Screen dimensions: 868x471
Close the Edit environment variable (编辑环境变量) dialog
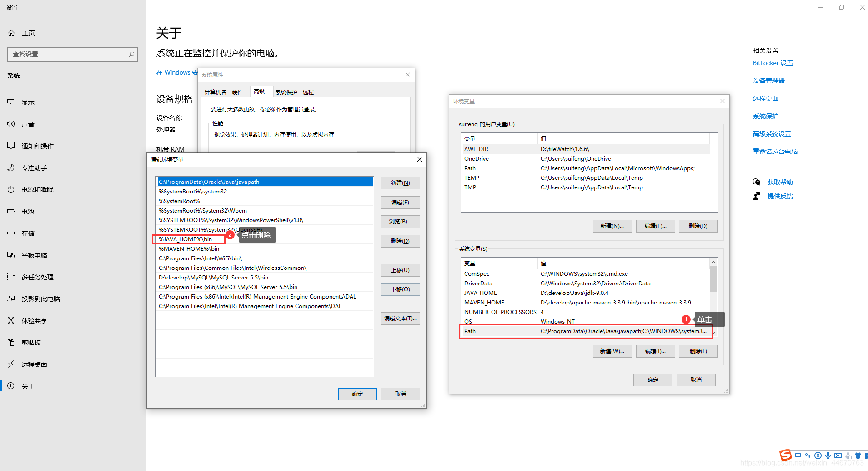[420, 159]
